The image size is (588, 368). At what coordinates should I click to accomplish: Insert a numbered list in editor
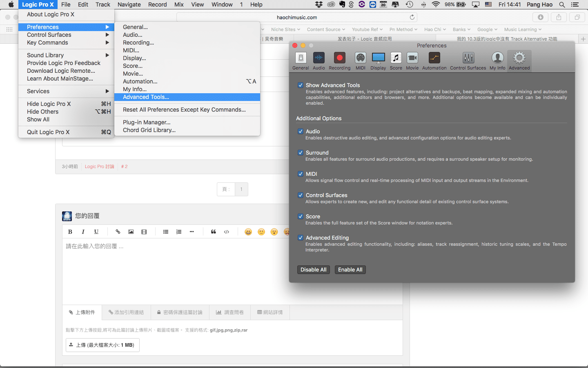coord(179,232)
